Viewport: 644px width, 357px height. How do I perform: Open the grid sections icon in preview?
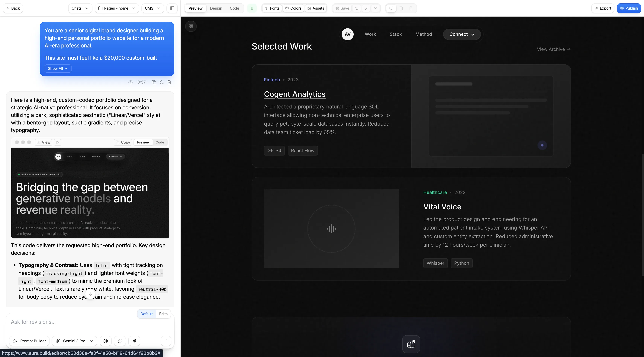(191, 27)
